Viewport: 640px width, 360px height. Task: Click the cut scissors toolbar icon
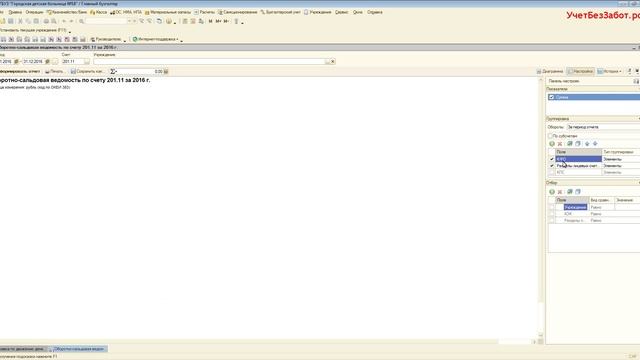[x=20, y=21]
